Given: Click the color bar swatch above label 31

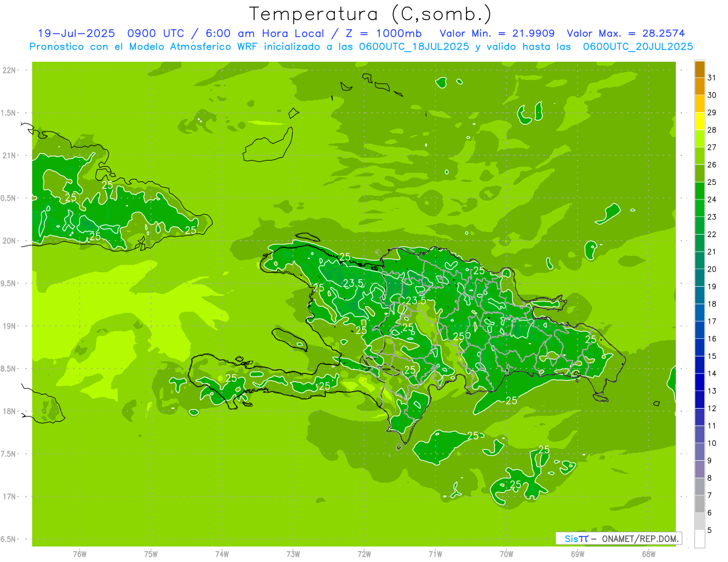Looking at the screenshot, I should (699, 69).
